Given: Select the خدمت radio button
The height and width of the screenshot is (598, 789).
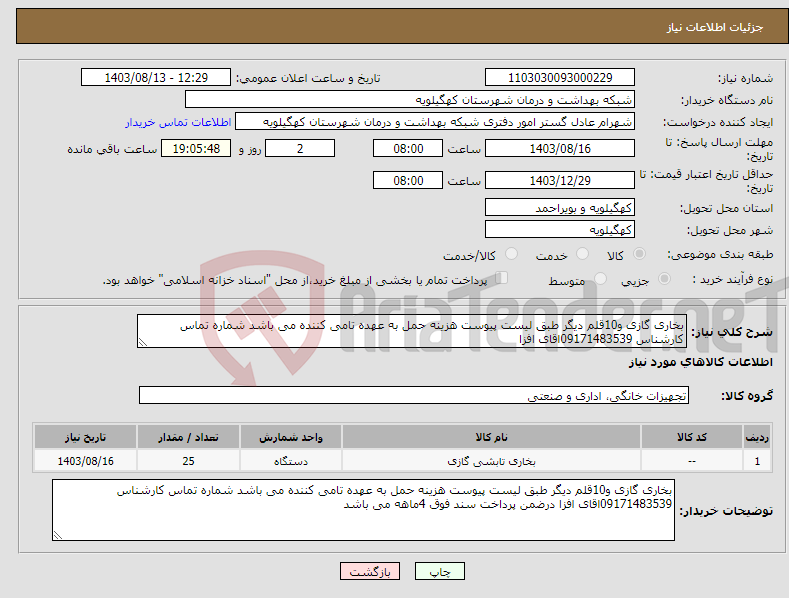Looking at the screenshot, I should pos(582,254).
